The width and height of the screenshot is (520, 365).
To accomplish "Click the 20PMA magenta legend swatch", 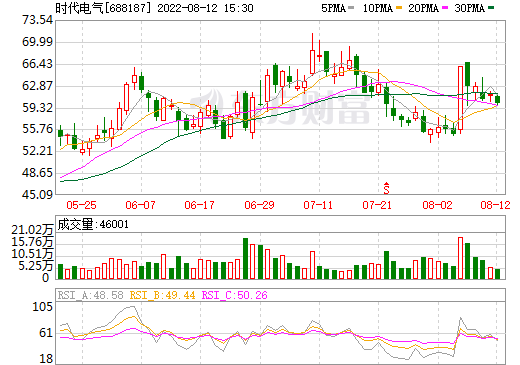I will click(x=445, y=8).
